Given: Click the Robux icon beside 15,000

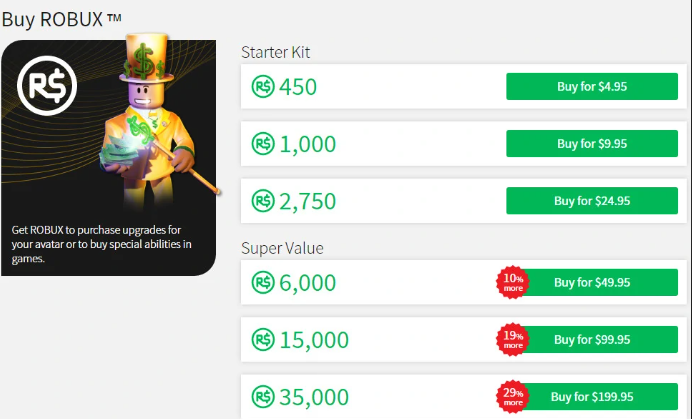Looking at the screenshot, I should (x=262, y=340).
